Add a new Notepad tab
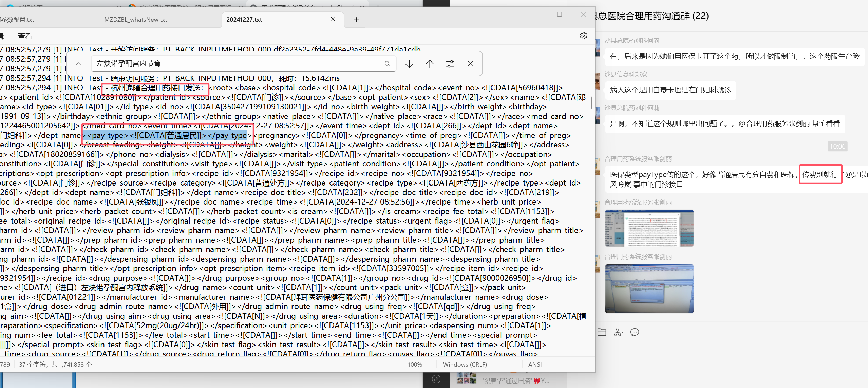 click(x=356, y=20)
